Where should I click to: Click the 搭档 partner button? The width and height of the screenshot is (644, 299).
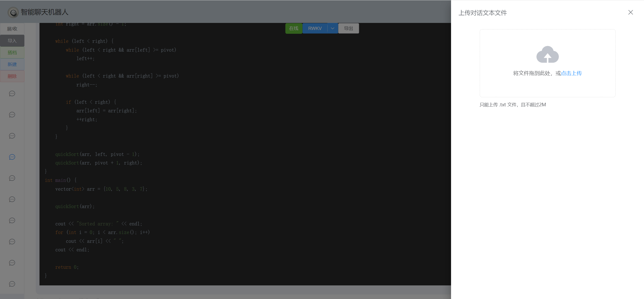point(12,52)
